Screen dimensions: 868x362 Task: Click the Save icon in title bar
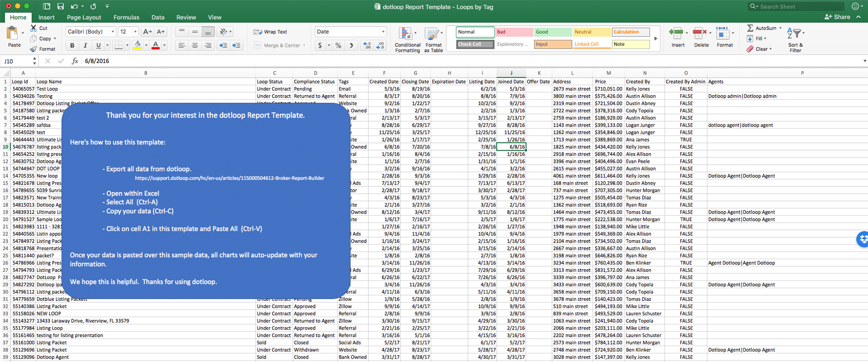[x=61, y=6]
